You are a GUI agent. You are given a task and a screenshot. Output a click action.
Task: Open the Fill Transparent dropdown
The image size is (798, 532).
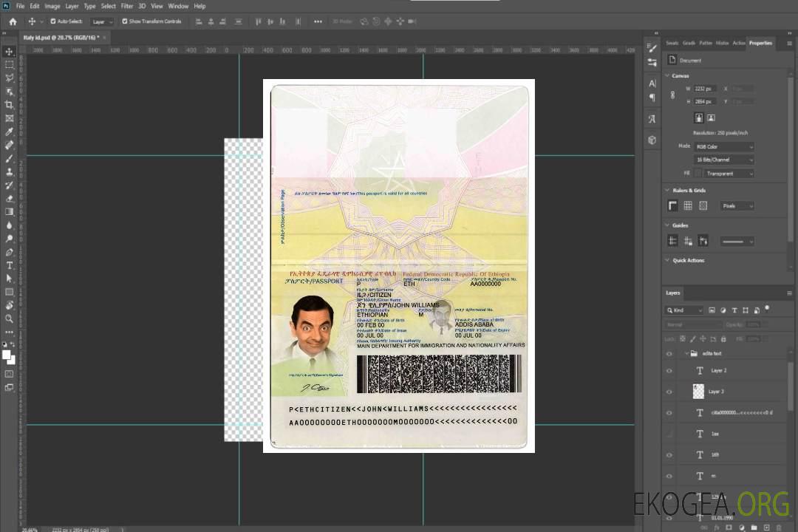729,174
